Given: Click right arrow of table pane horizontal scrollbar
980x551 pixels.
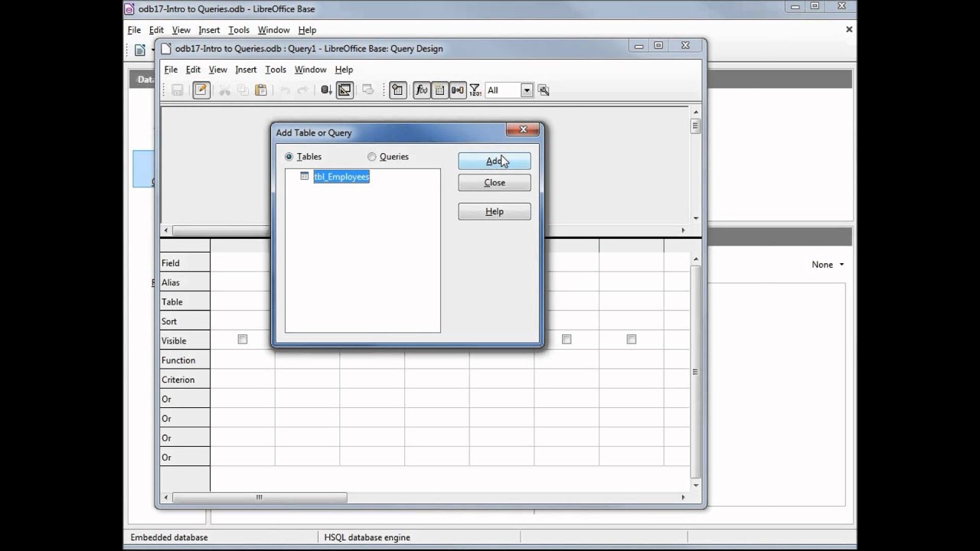Looking at the screenshot, I should click(x=683, y=230).
